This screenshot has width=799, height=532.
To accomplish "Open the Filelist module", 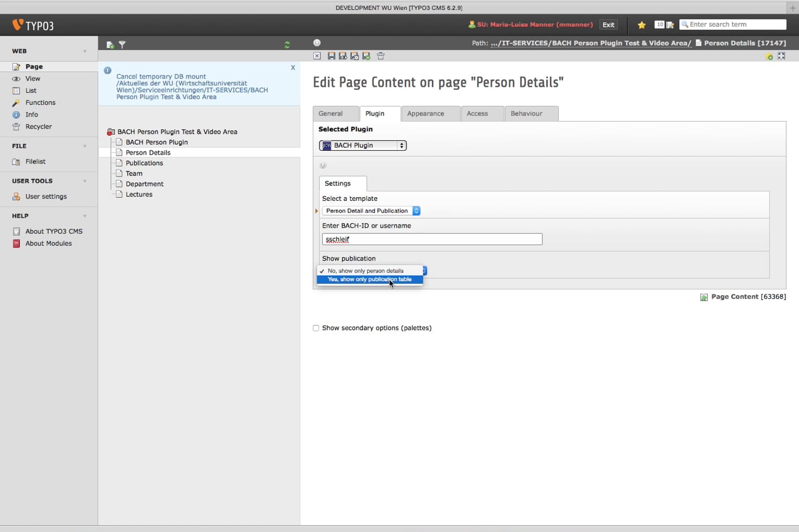I will click(35, 162).
